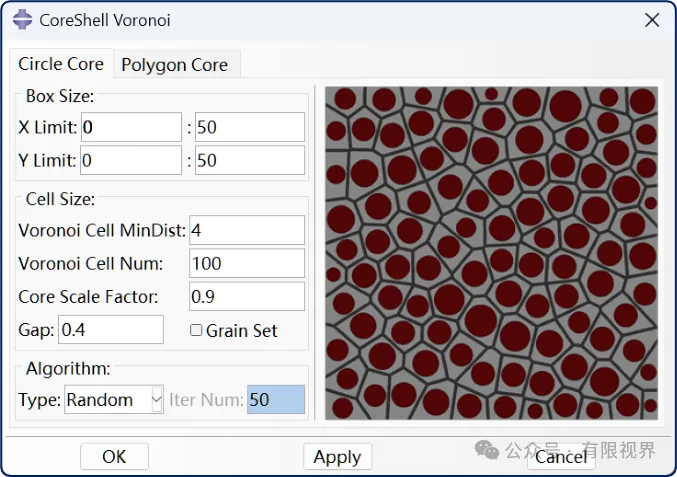Click the CoreShell Voronoi title bar icon
677x477 pixels.
point(22,20)
